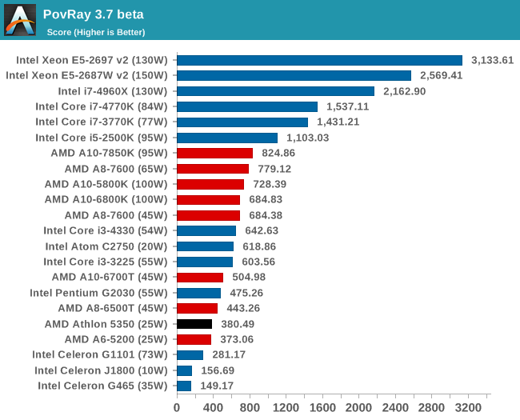Click the score value 156.69

tap(218, 370)
